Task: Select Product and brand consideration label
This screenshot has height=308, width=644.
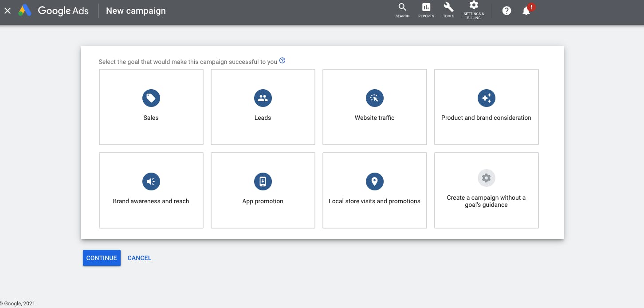Action: coord(486,118)
